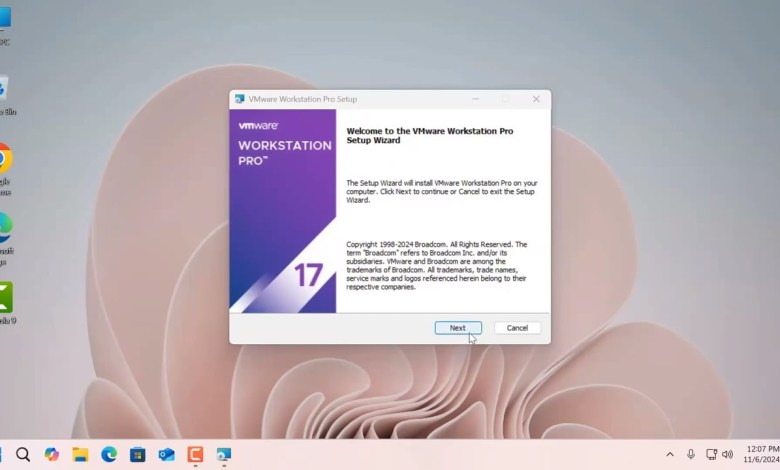
Task: Open network settings from the tray
Action: tap(711, 454)
